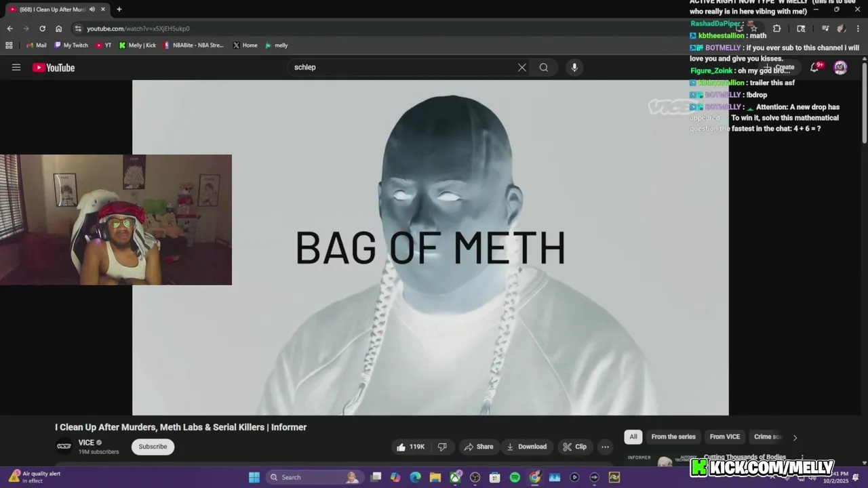Select the All filter chip
Screen dimensions: 868x488
(633, 436)
